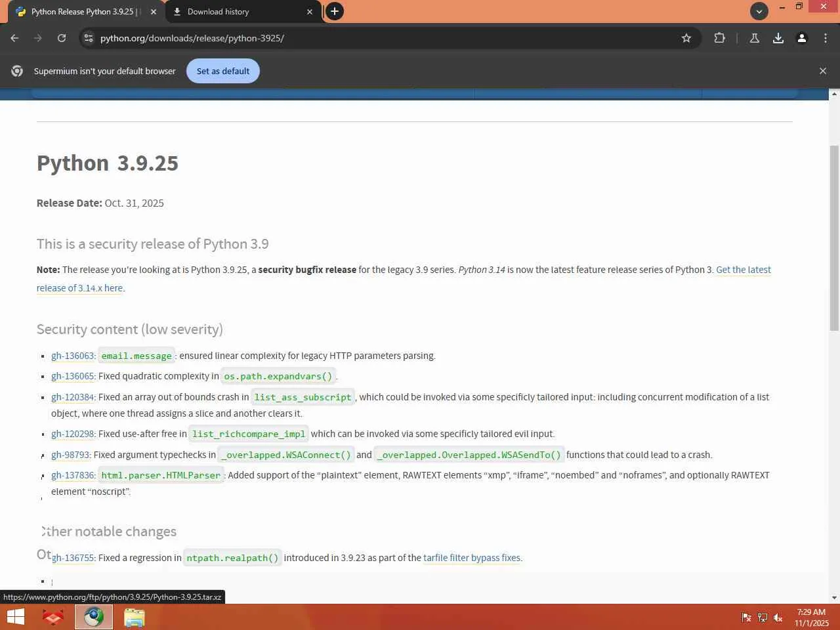Click the 'email.message' code text

coord(136,356)
